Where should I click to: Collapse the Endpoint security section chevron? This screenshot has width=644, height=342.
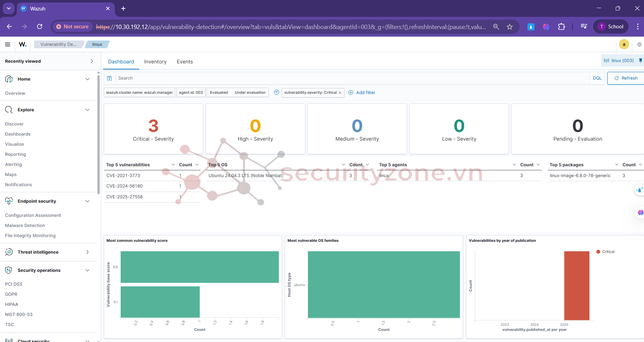pyautogui.click(x=88, y=201)
